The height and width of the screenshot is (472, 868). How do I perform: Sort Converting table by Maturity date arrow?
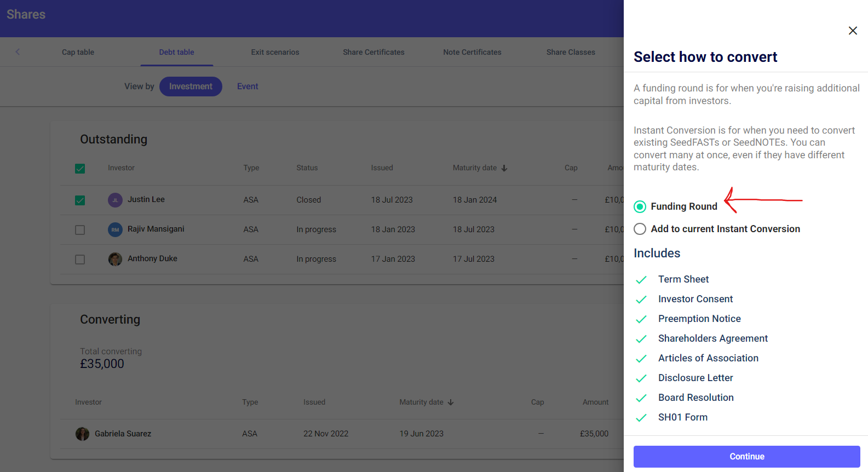pyautogui.click(x=451, y=402)
